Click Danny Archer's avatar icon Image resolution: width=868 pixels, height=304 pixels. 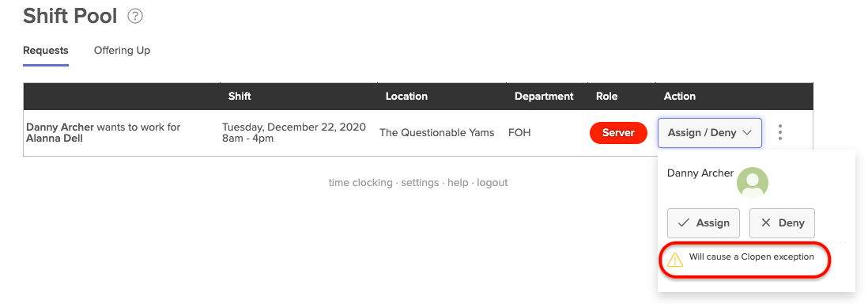tap(753, 183)
